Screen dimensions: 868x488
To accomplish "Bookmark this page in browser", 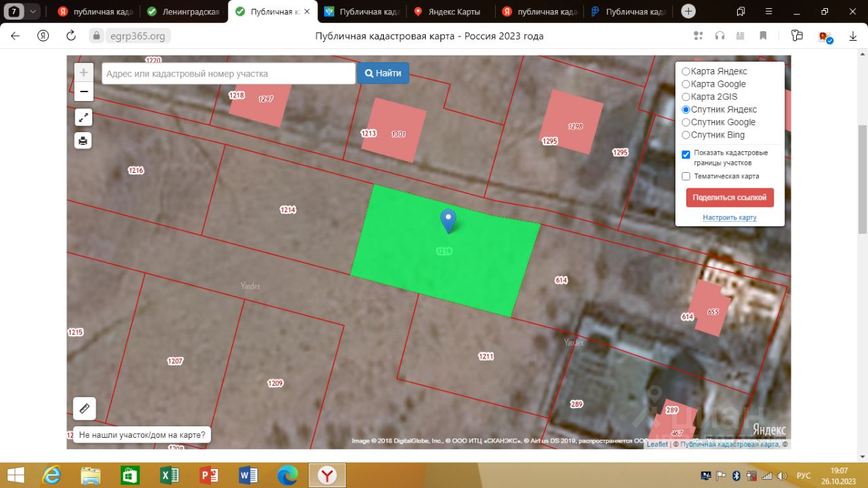I will (763, 36).
